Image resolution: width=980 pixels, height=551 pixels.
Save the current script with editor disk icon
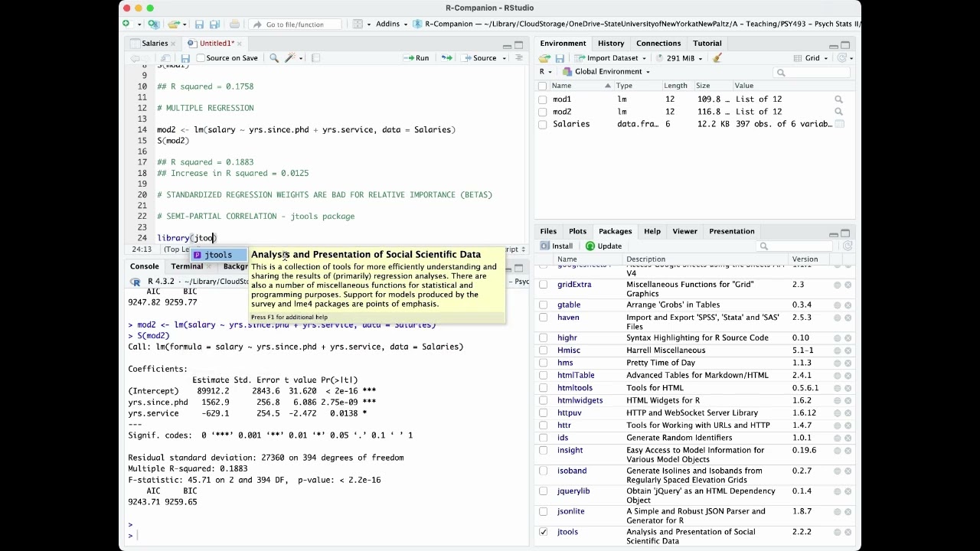(x=185, y=58)
